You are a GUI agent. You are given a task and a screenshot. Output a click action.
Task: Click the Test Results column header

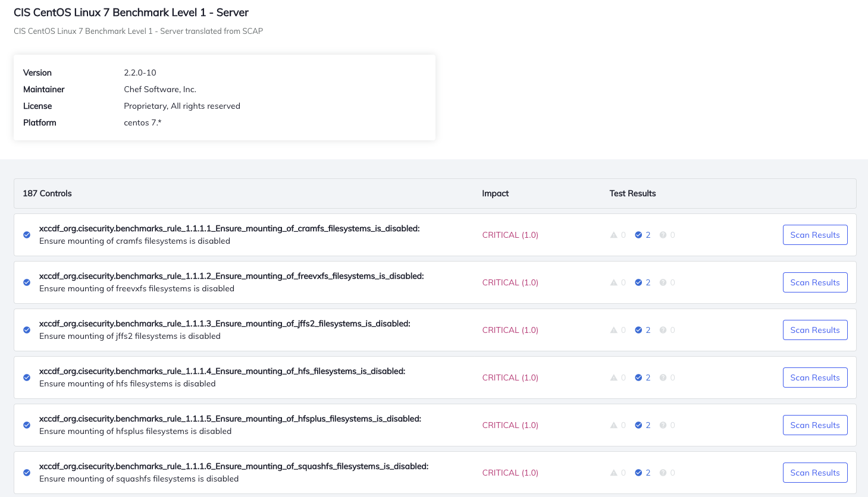pos(632,193)
